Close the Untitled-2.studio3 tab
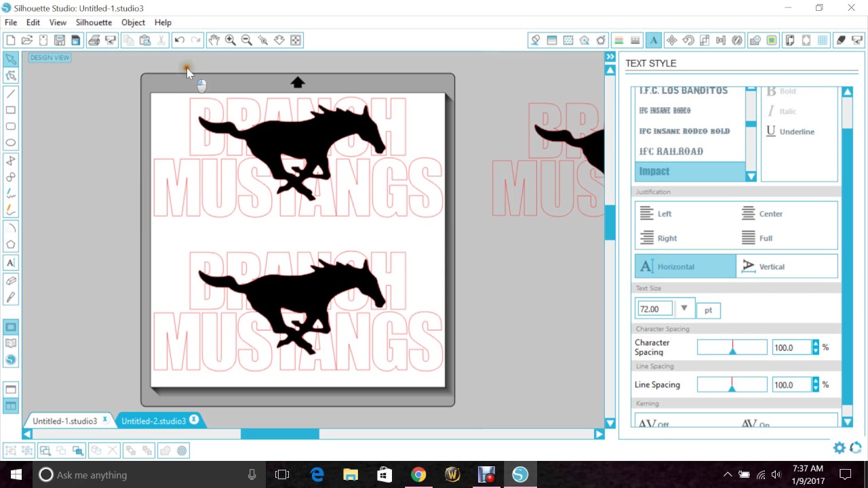Screen dimensions: 868x488 pyautogui.click(x=194, y=420)
